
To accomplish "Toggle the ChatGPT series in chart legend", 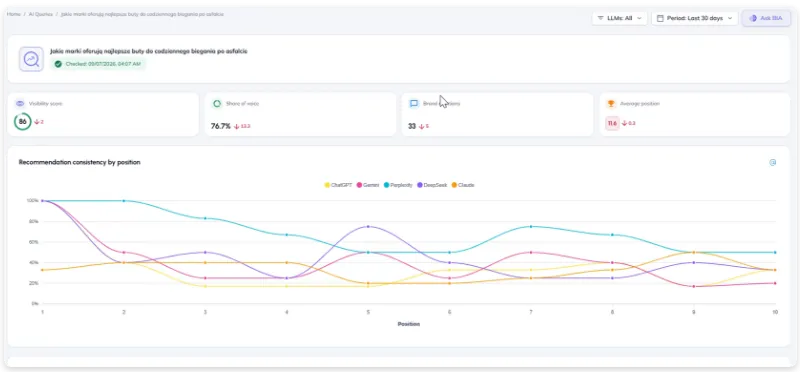I will [x=338, y=185].
